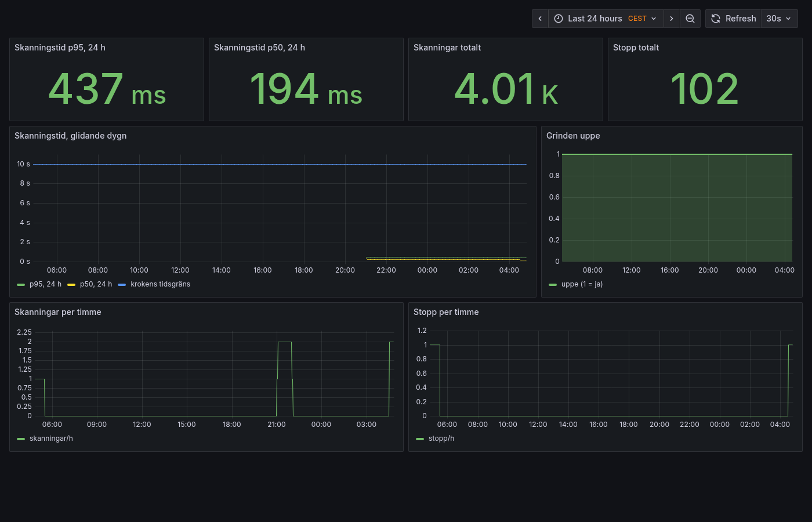This screenshot has height=522, width=812.
Task: Refresh the dashboard
Action: (x=733, y=19)
